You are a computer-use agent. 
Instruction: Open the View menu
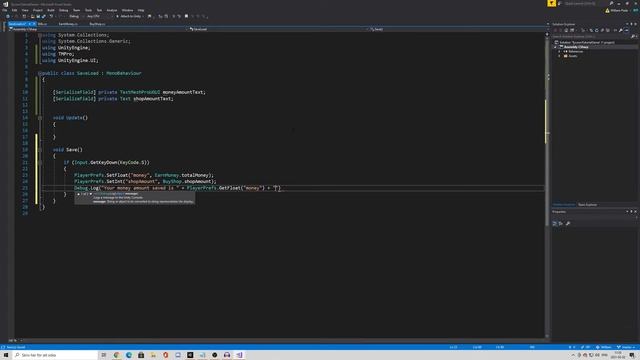pos(25,10)
